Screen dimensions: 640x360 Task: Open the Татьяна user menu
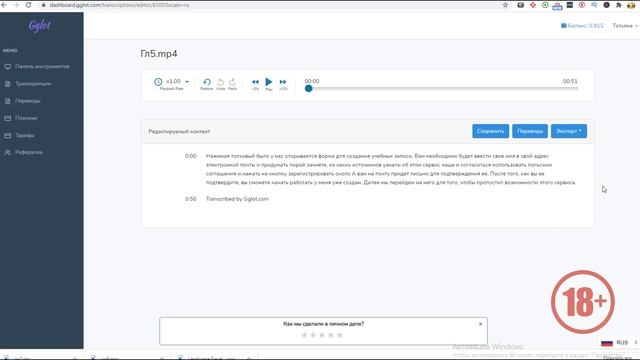625,26
